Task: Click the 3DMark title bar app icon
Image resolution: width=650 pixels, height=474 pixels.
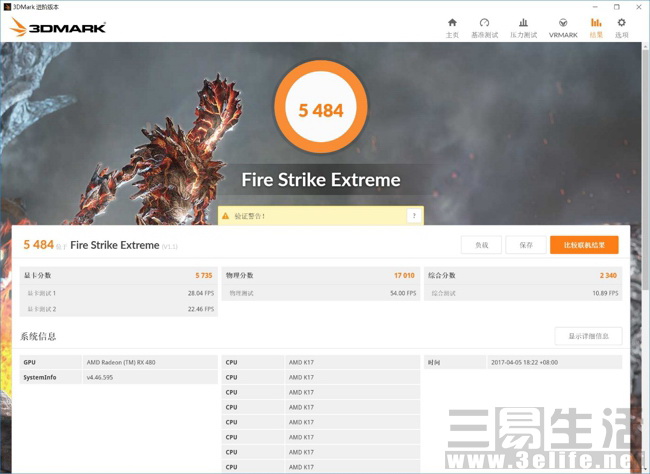Action: [7, 7]
